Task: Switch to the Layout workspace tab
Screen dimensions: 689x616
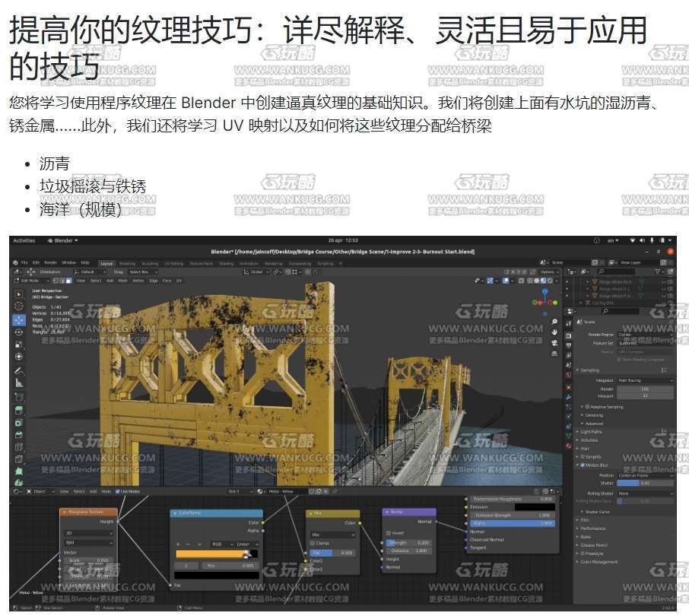Action: (x=106, y=264)
